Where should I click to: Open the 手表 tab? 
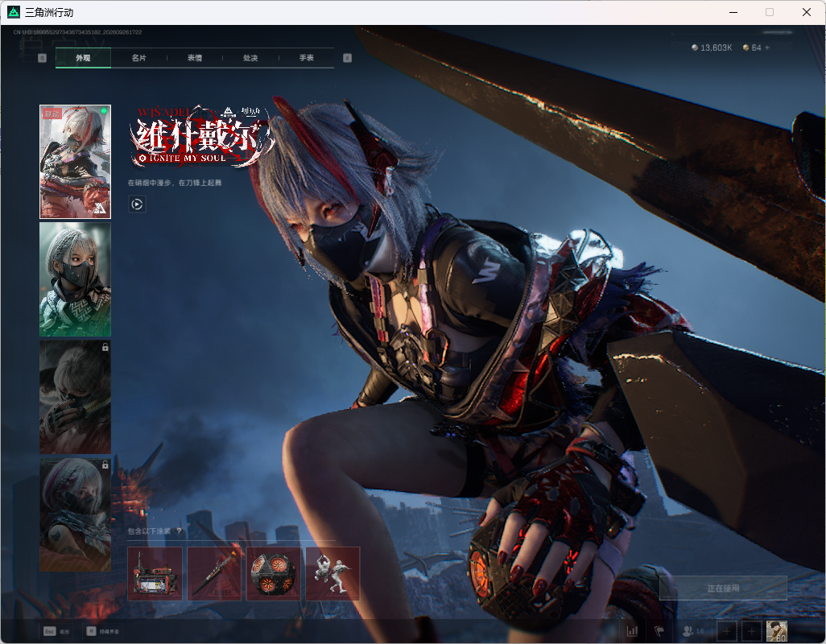(x=307, y=58)
